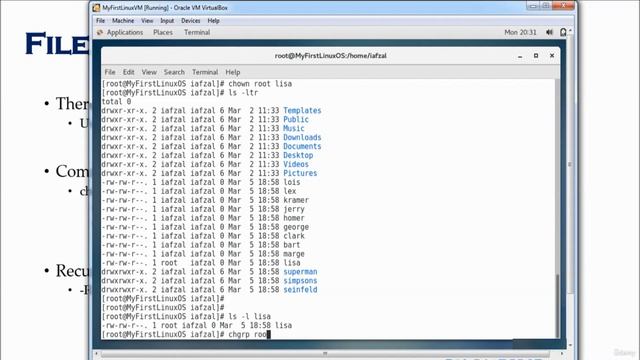Click the Mon 20:31 clock
Viewport: 640px width, 360px height.
pos(520,32)
